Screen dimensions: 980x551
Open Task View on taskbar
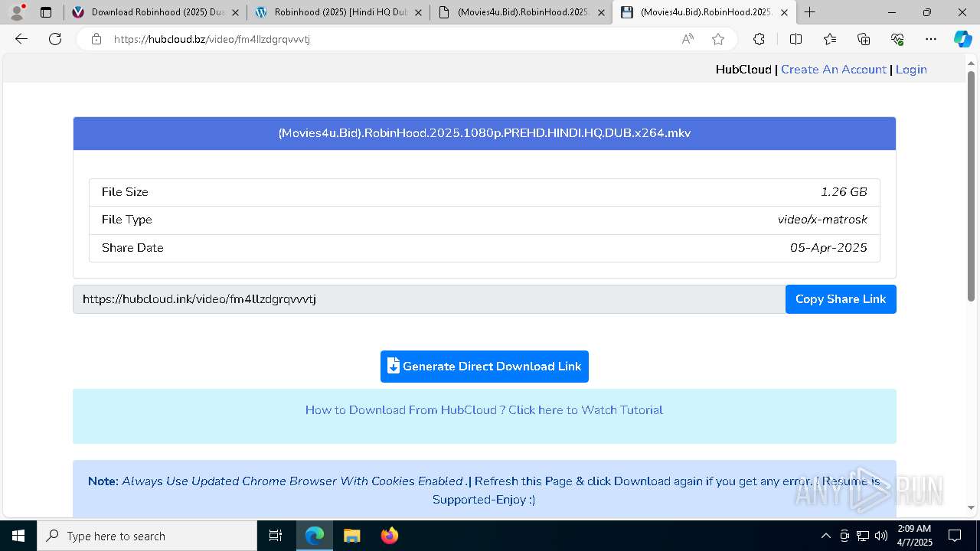276,536
